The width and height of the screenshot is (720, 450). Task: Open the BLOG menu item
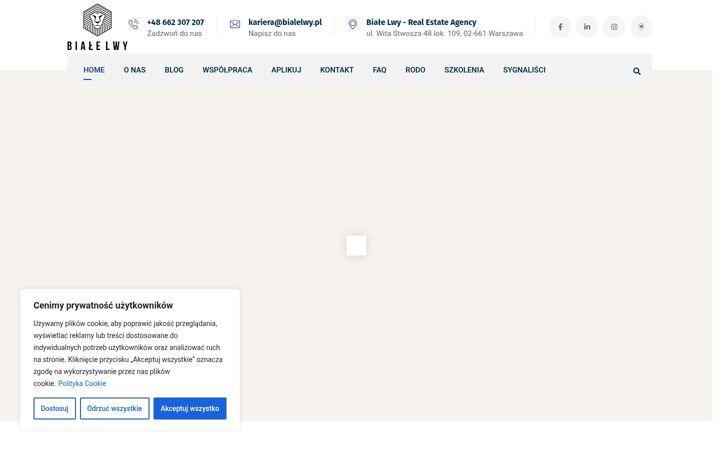174,70
